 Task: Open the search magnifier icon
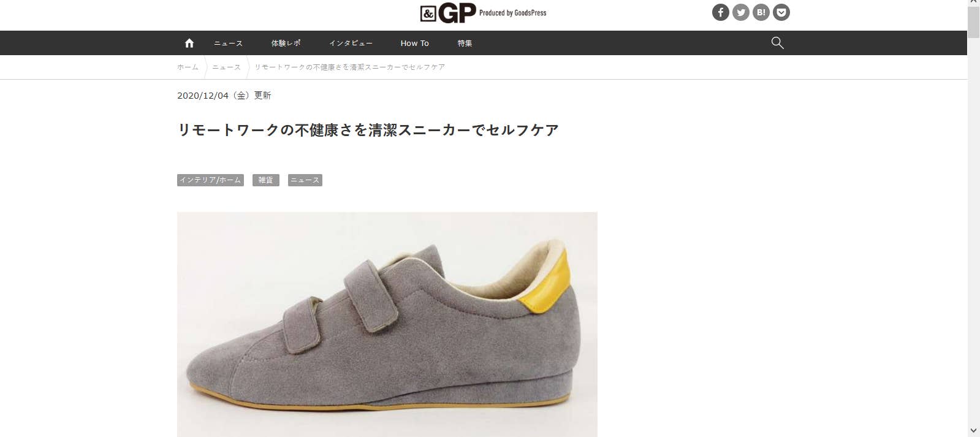(x=777, y=43)
